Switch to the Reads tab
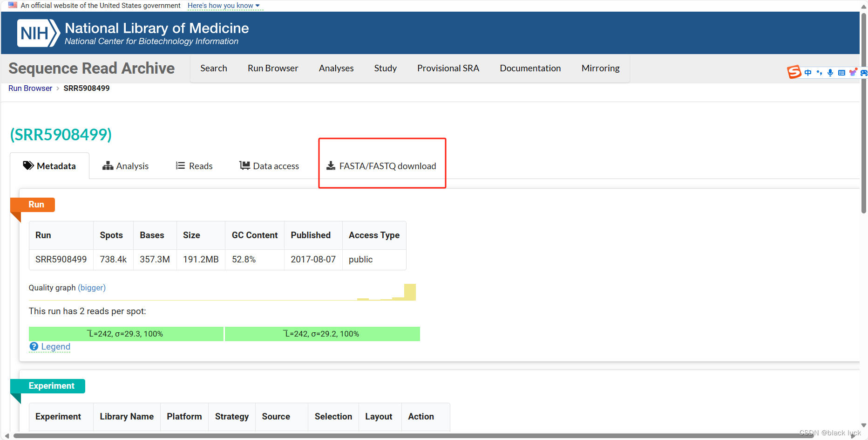868x440 pixels. tap(194, 166)
